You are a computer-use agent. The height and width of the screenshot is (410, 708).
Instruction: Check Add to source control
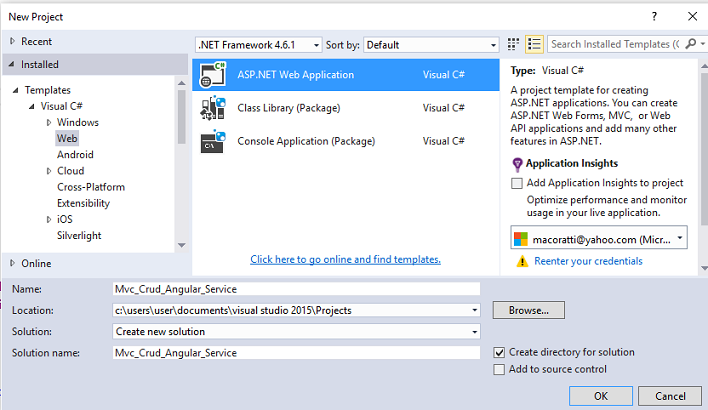499,369
